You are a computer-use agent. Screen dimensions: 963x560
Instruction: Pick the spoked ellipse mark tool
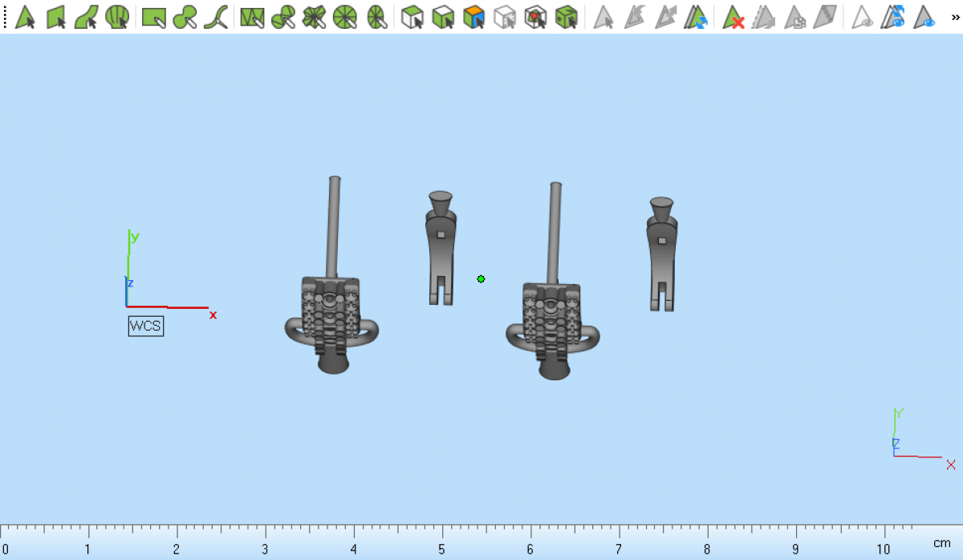[376, 17]
